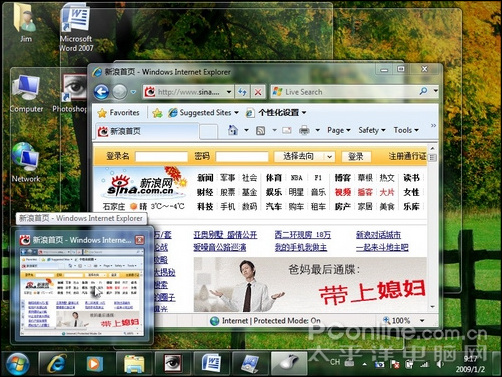Open the Print dropdown arrow
This screenshot has width=502, height=377.
click(318, 130)
